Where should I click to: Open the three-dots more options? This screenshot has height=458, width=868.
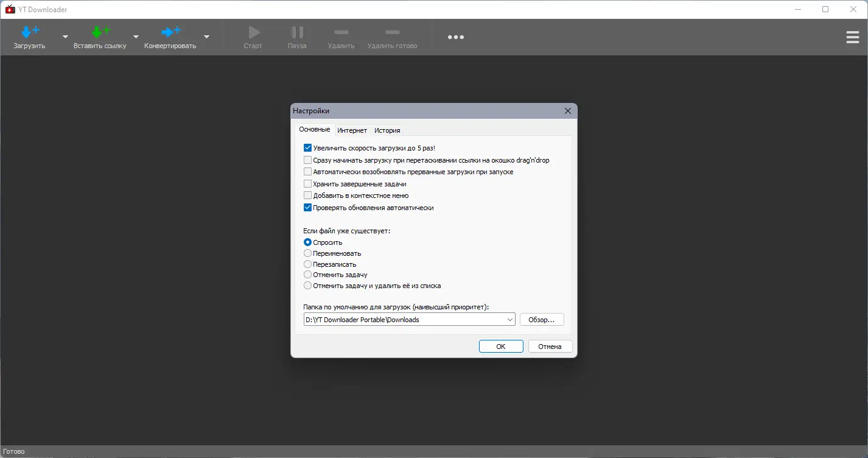coord(456,37)
